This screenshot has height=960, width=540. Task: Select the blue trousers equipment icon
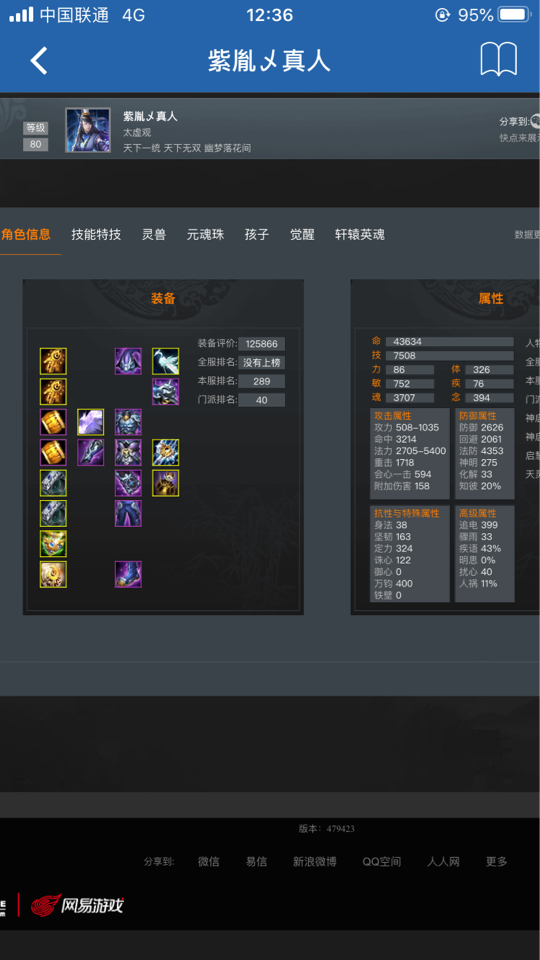tap(128, 514)
